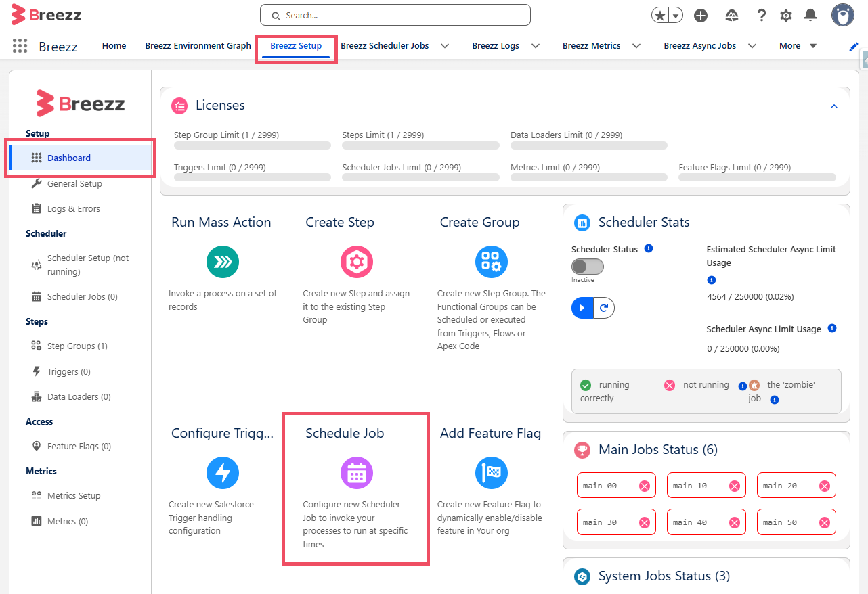
Task: Open the setup gear icon
Action: click(786, 16)
